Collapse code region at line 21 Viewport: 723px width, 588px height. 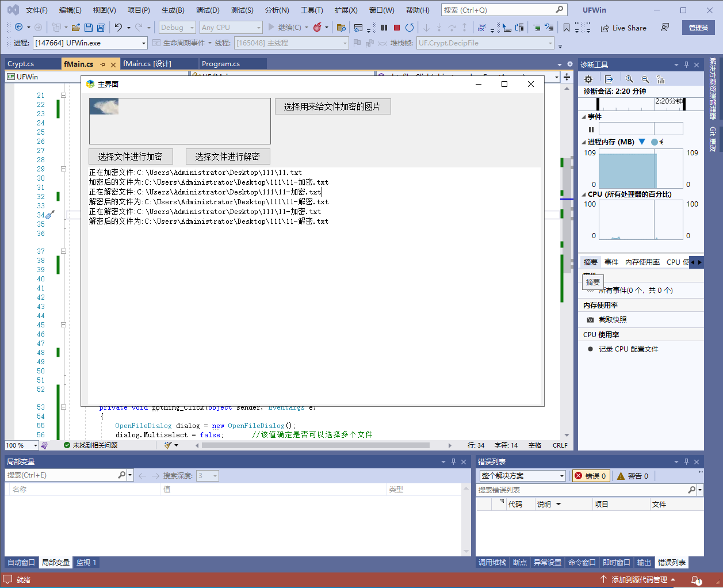(63, 96)
